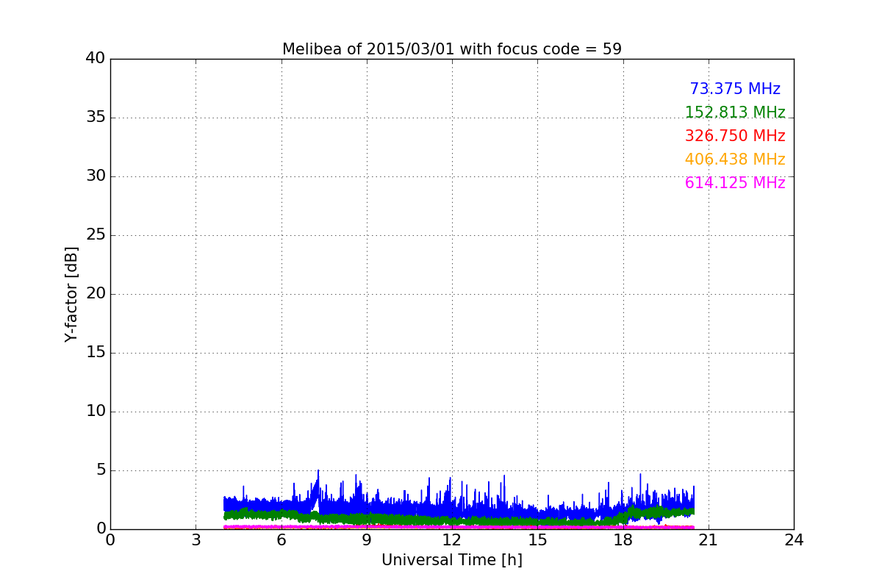Click the Y-factor [dB] axis label
This screenshot has width=882, height=588.
tap(71, 294)
